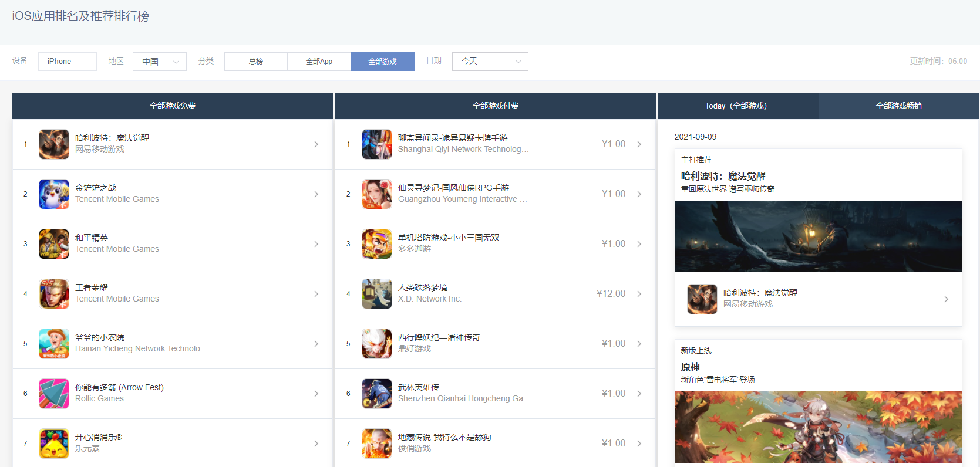This screenshot has height=467, width=980.
Task: Click the 乐元素 developer name
Action: click(x=87, y=448)
